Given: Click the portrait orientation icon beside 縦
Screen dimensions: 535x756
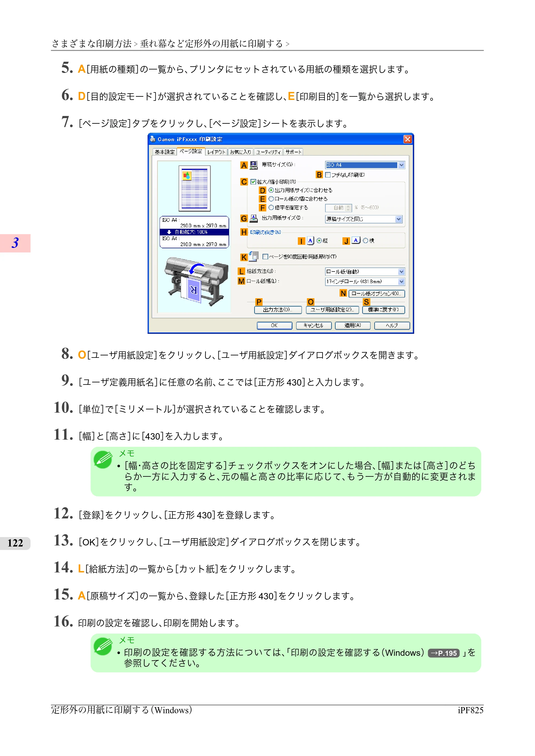Looking at the screenshot, I should 310,241.
